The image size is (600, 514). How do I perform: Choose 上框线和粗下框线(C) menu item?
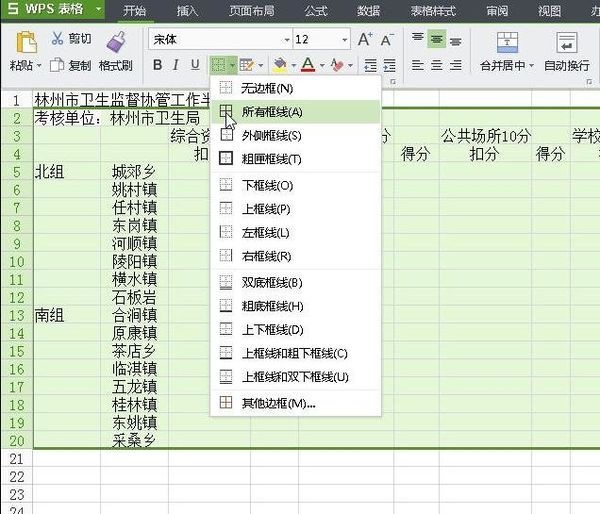coord(295,353)
